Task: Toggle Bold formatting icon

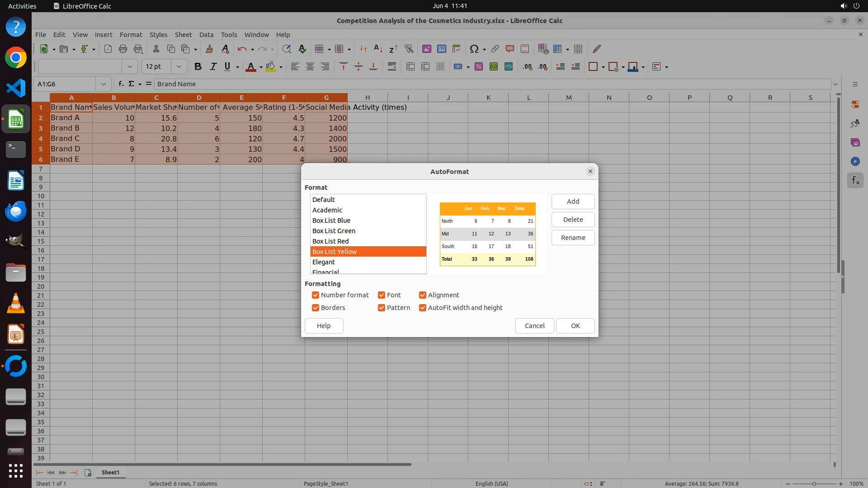Action: (198, 67)
